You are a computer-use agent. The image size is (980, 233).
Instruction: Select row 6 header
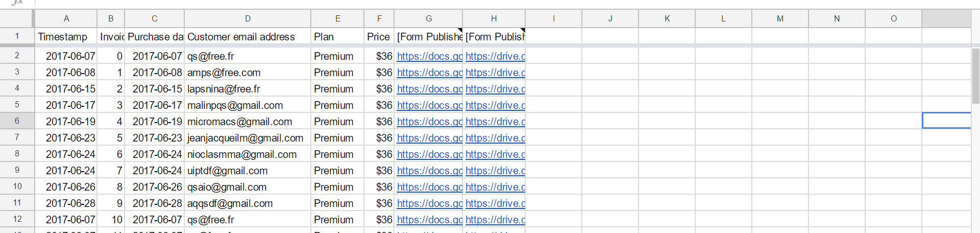click(x=17, y=121)
